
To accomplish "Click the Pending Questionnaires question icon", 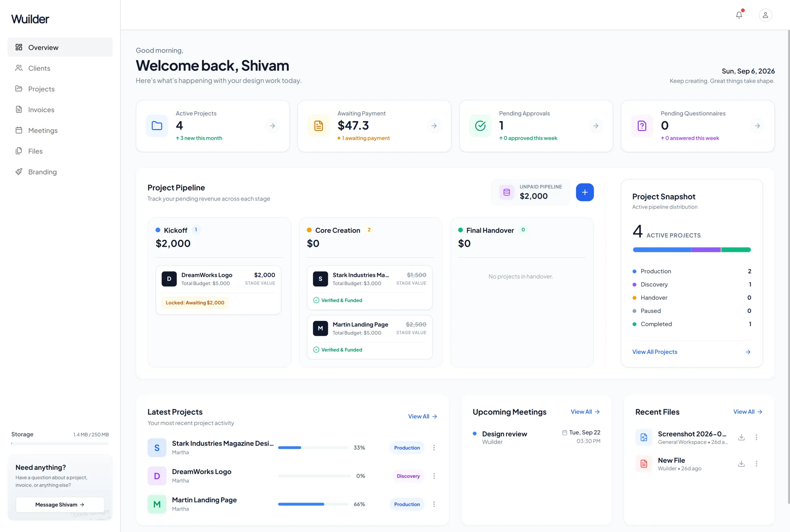I will 642,126.
